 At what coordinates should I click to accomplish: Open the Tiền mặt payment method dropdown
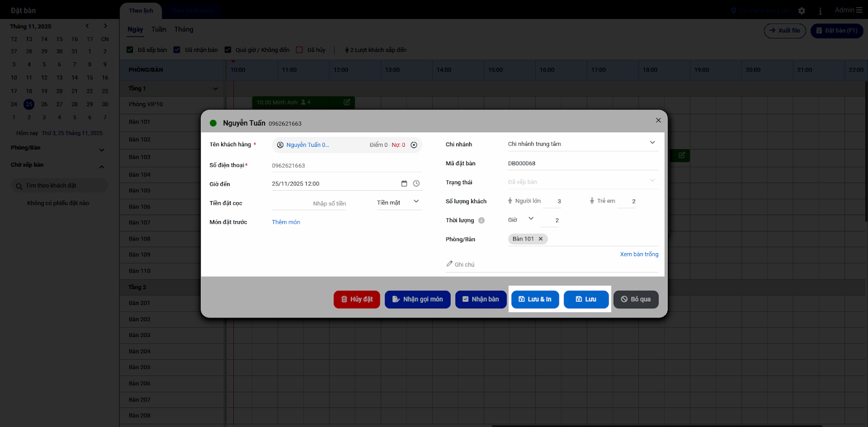point(399,202)
